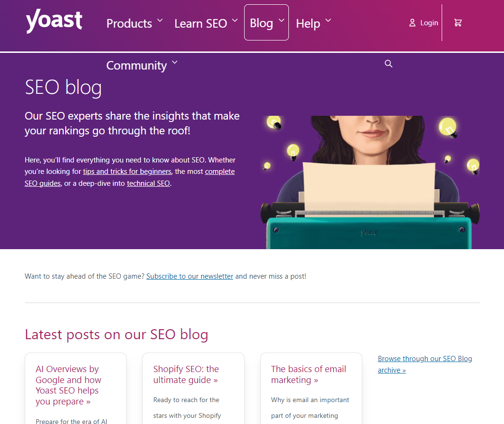View the shopping cart
504x424 pixels.
[458, 22]
